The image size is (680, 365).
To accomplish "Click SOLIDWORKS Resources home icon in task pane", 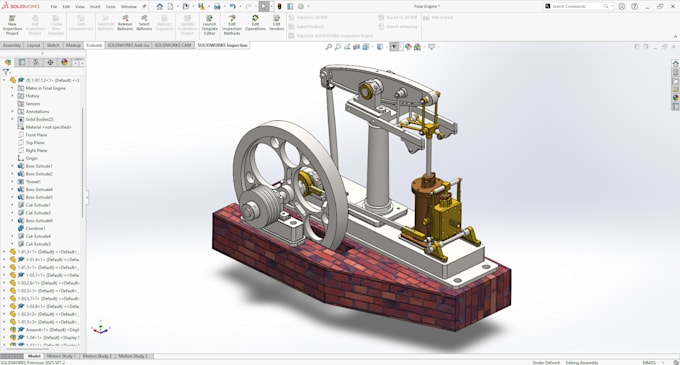I will point(675,63).
